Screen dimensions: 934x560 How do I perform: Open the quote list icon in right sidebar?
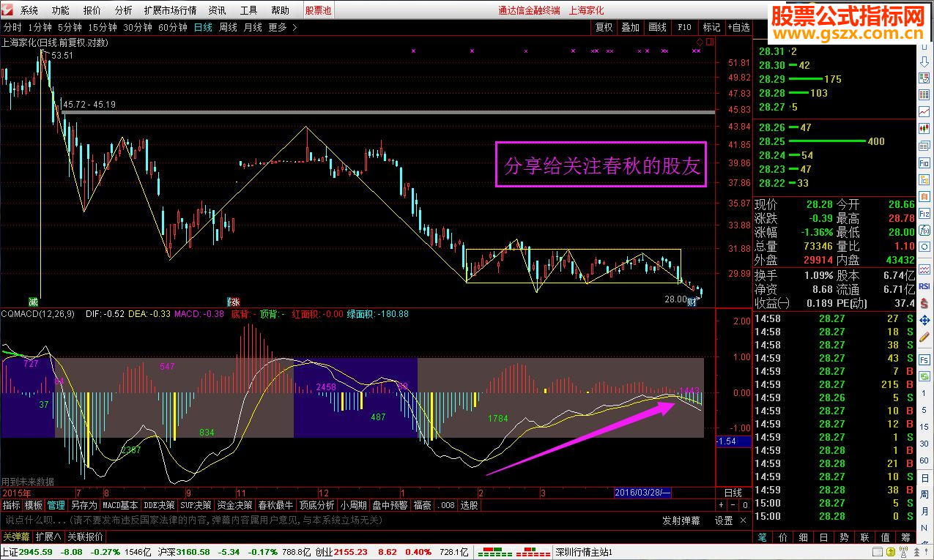[924, 78]
